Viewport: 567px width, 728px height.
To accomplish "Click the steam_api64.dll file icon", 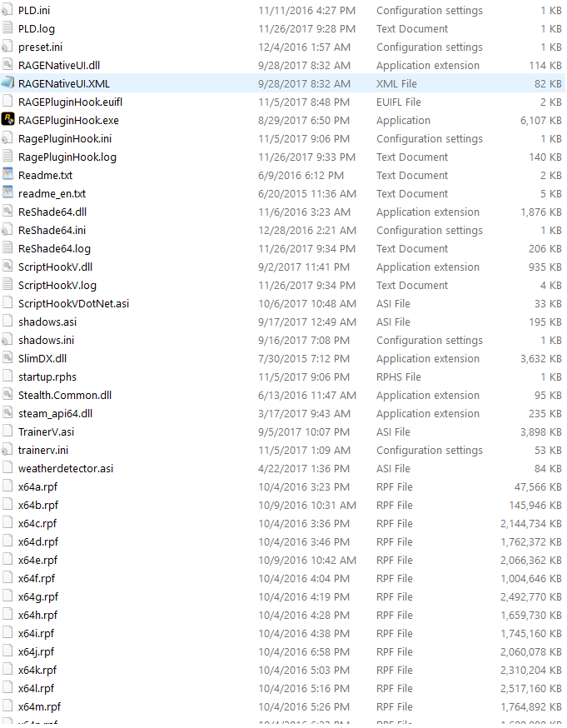I will tap(7, 413).
